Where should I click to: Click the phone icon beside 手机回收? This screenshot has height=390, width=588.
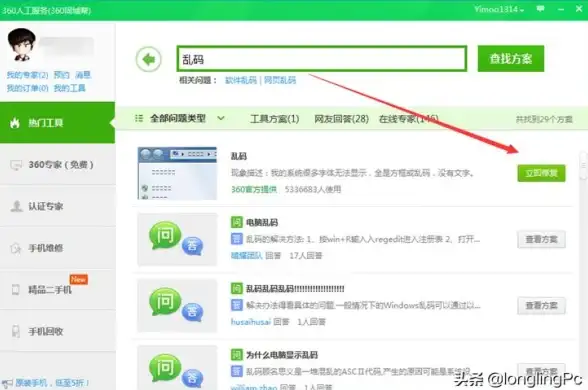15,331
